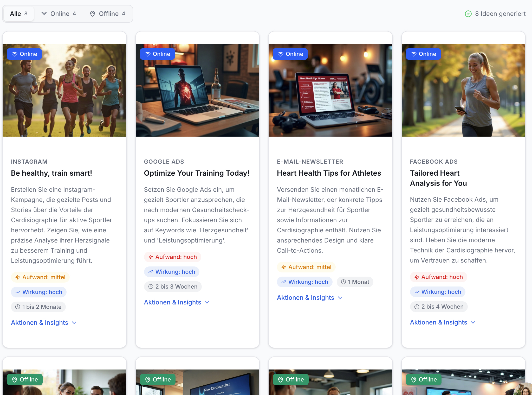532x395 pixels.
Task: Click the 2 bis 3 Wochen duration tag
Action: tap(173, 286)
